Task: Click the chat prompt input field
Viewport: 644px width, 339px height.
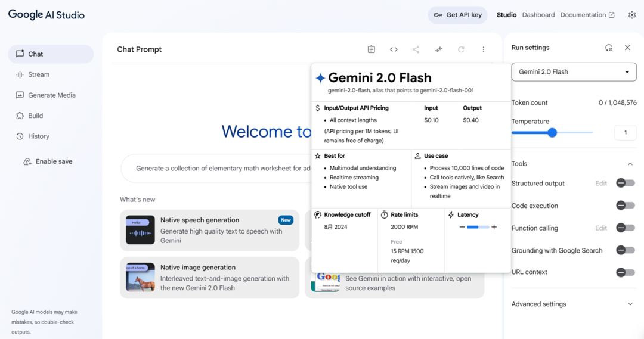Action: (x=216, y=168)
